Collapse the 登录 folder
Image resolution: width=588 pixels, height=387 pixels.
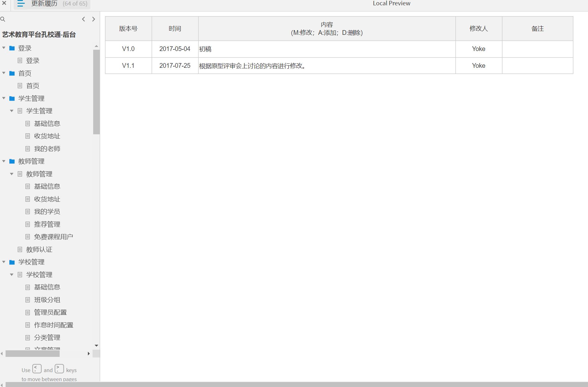point(4,48)
